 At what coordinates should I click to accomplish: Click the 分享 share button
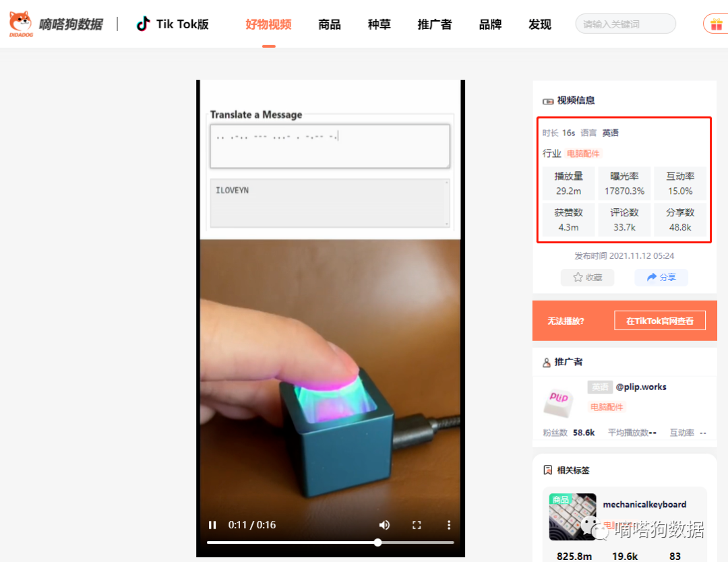[x=661, y=277]
